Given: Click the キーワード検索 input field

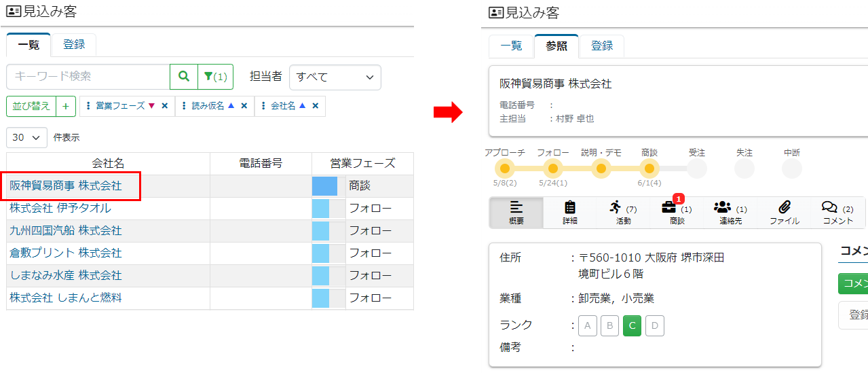Looking at the screenshot, I should [x=88, y=77].
